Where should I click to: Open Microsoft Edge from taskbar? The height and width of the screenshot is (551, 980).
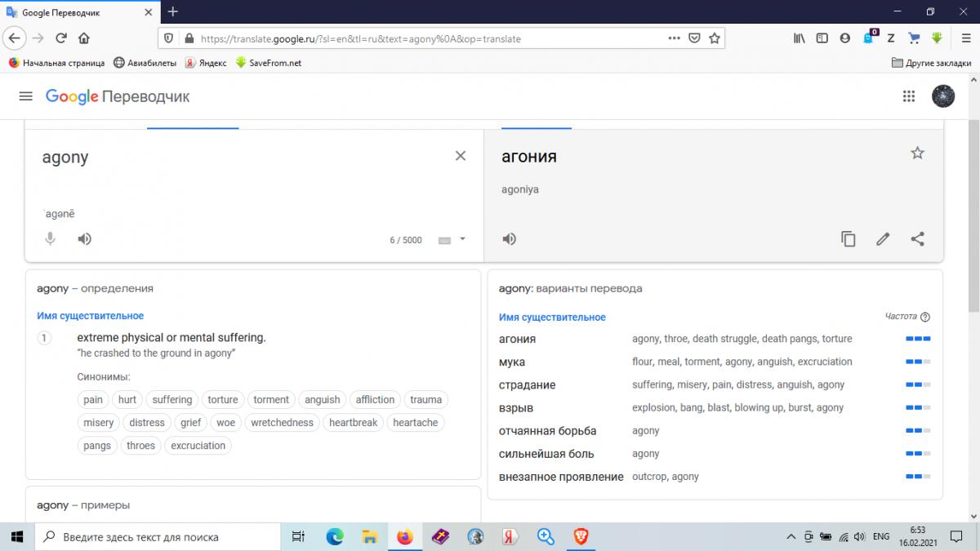335,536
